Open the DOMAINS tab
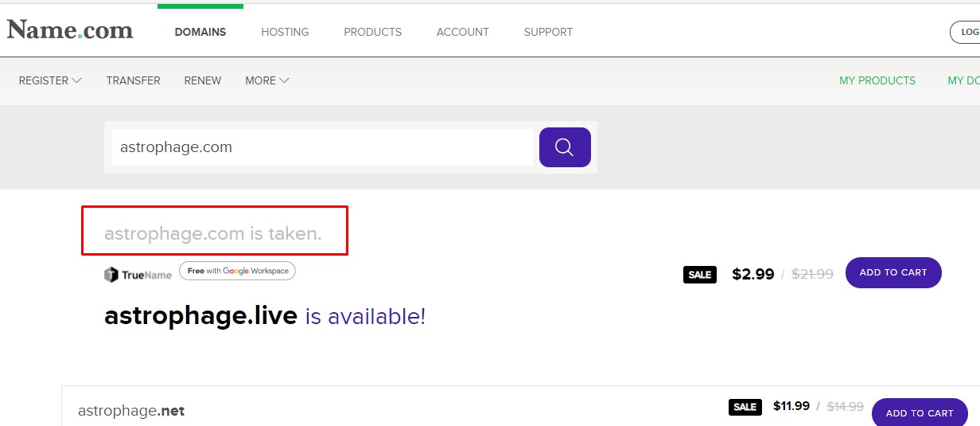Viewport: 980px width, 426px height. click(x=200, y=32)
